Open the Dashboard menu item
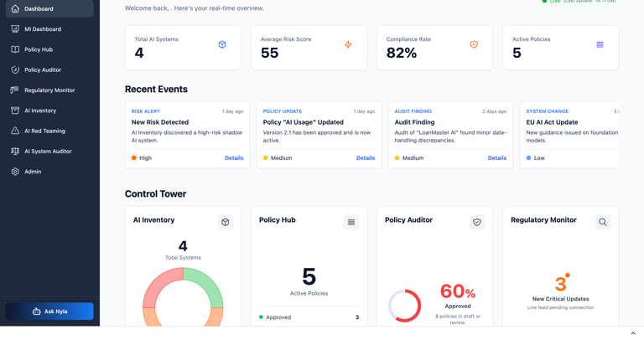 pos(49,8)
